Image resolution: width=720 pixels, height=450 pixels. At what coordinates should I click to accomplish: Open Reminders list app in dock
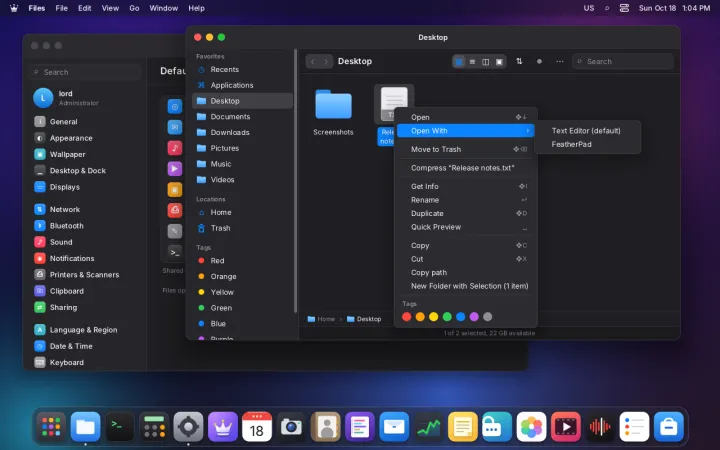[634, 427]
